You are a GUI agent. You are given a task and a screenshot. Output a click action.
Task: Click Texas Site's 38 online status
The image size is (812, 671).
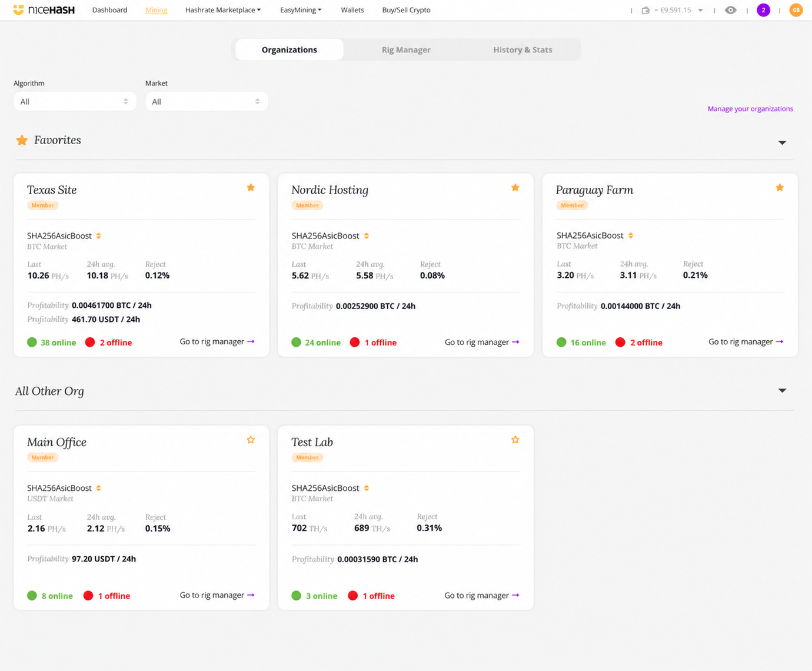52,343
